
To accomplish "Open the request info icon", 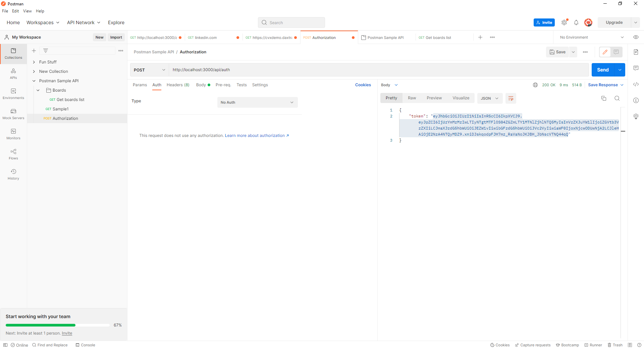I will (x=636, y=100).
